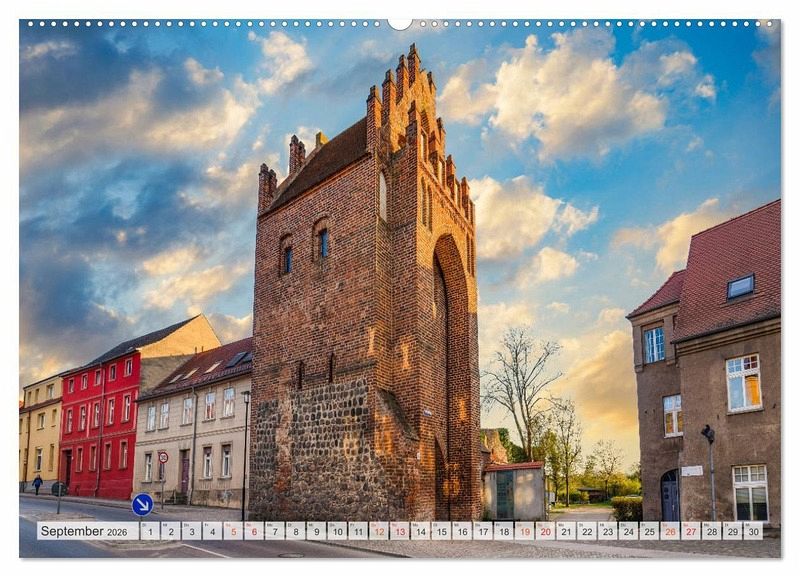
Task: Select day 1 in the calendar strip
Action: [149, 531]
